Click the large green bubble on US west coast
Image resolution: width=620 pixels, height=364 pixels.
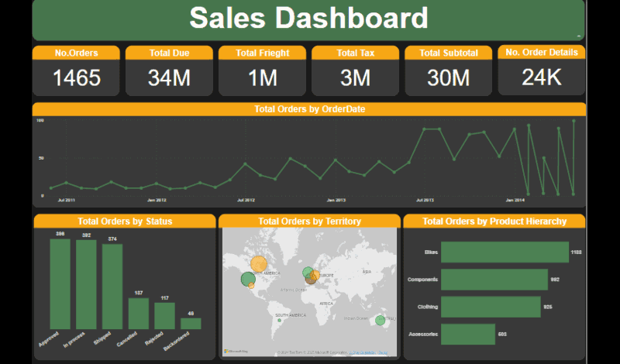pos(248,279)
